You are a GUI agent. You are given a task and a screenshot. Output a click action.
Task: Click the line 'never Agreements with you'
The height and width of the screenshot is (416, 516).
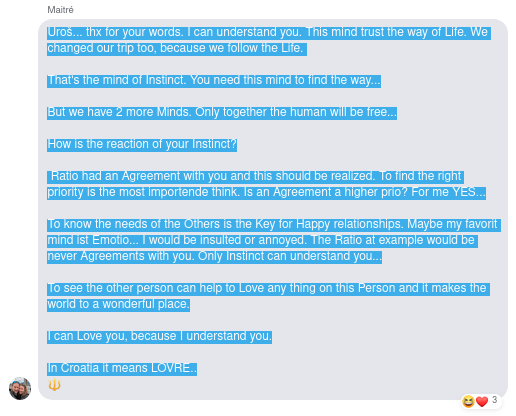point(214,256)
